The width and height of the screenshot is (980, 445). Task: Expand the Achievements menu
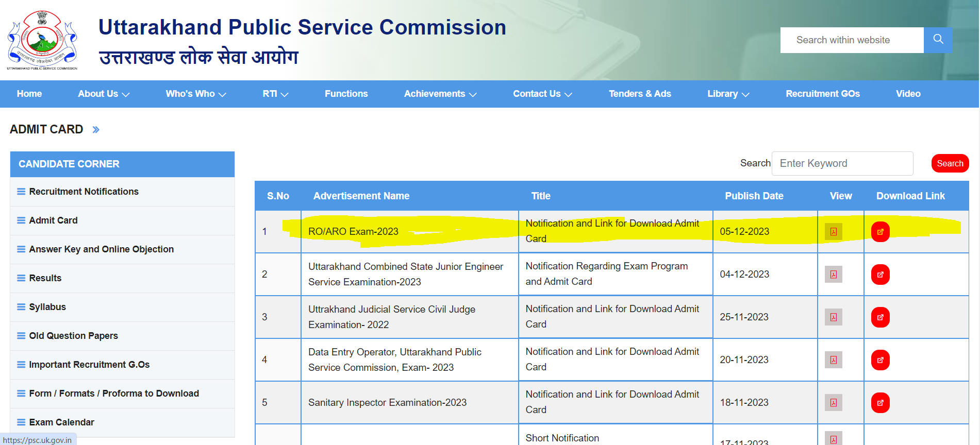[x=440, y=94]
